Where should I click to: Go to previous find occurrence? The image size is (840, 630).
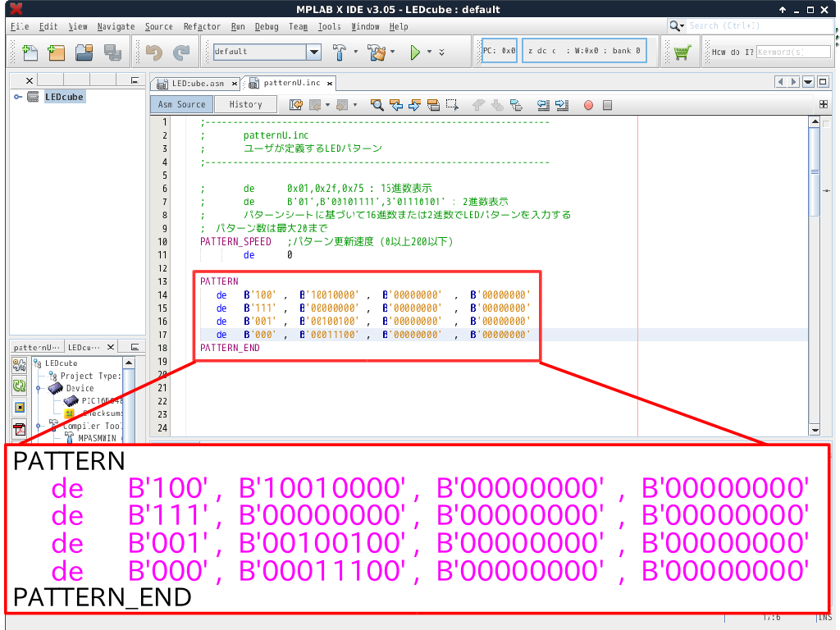point(396,105)
